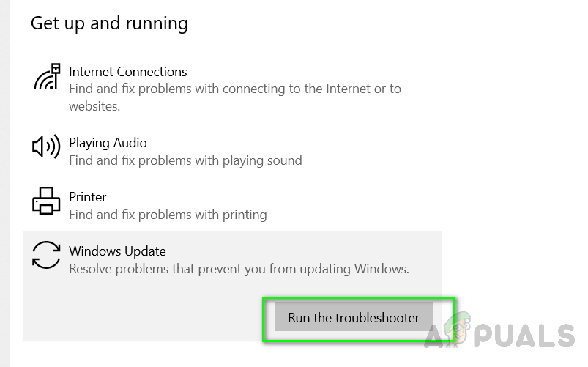The height and width of the screenshot is (367, 588).
Task: Click the 'Find and fix problems with playing sound' text
Action: 185,160
